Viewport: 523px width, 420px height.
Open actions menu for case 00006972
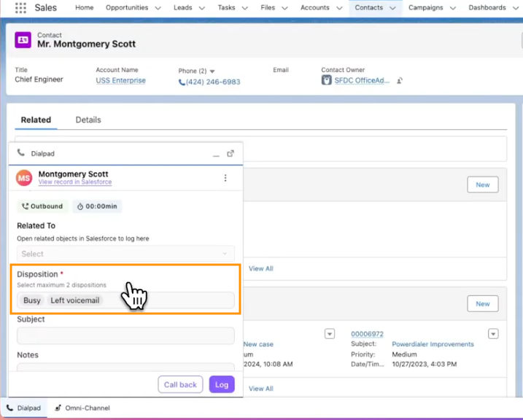point(493,334)
